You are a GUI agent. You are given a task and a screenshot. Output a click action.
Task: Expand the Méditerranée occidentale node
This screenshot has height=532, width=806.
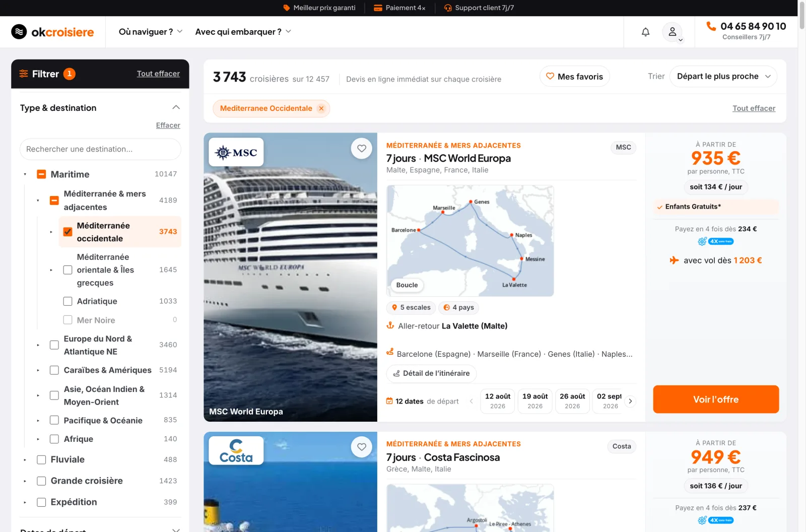(x=51, y=232)
